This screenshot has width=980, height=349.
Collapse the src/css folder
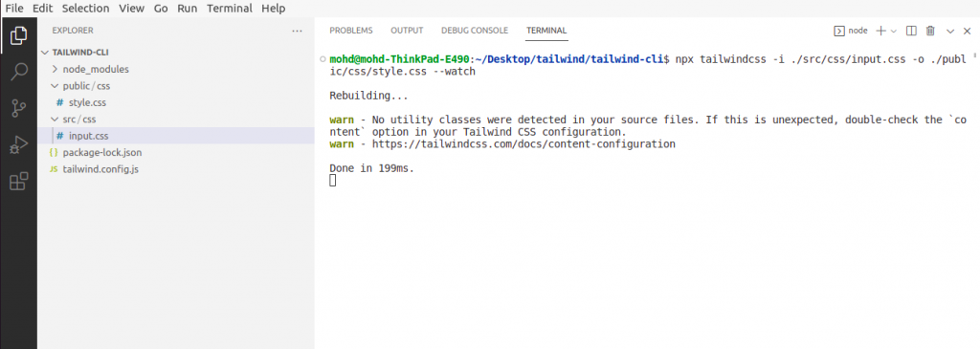click(x=55, y=120)
